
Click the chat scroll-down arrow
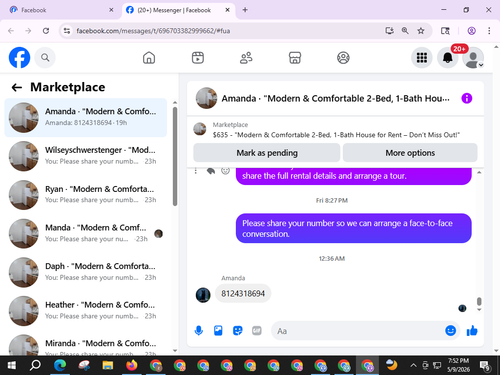[479, 310]
